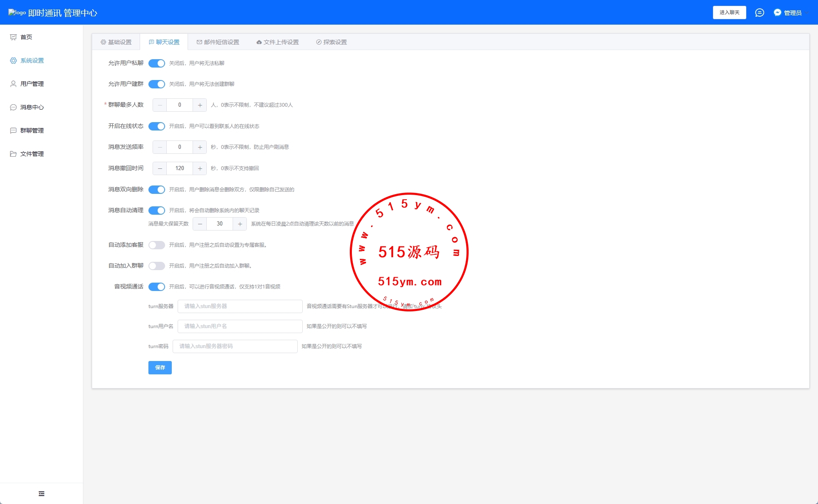Viewport: 818px width, 504px height.
Task: Collapse the sidebar with the hamburger icon
Action: [41, 494]
